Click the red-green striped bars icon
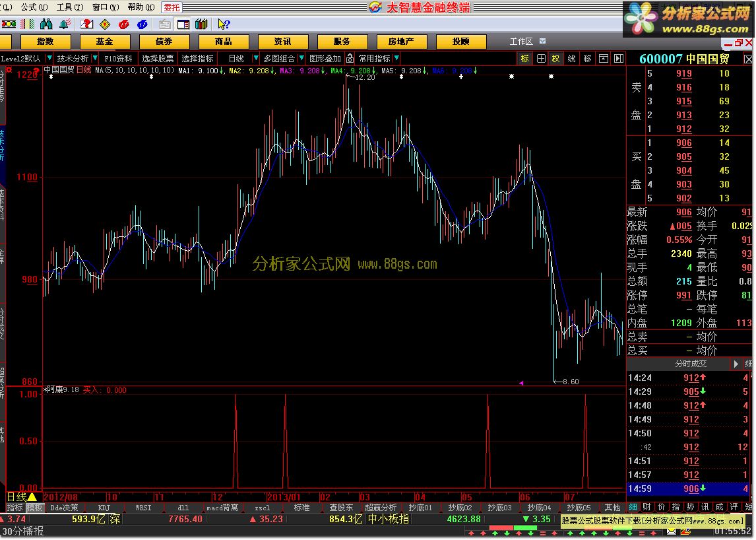Screen dimensions: 756x540 (x=28, y=24)
